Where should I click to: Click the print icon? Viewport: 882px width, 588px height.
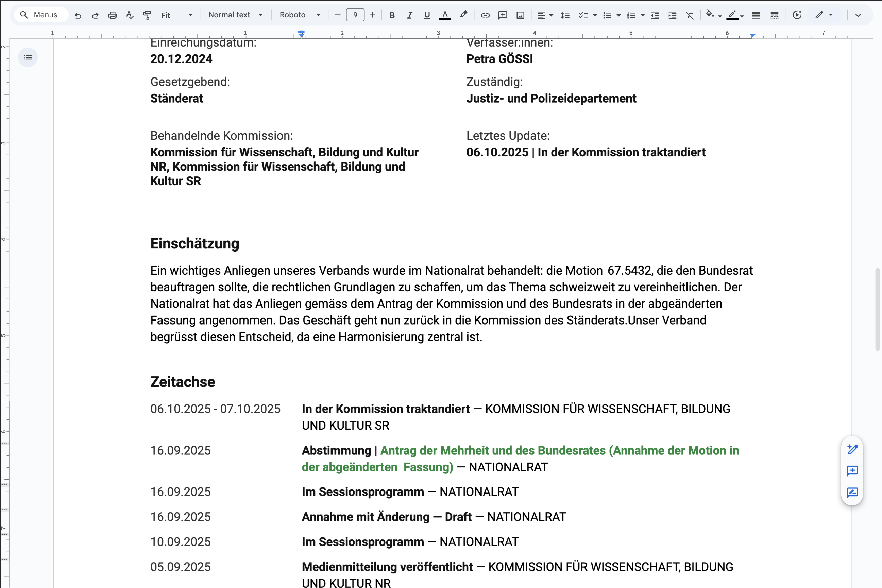(x=113, y=15)
